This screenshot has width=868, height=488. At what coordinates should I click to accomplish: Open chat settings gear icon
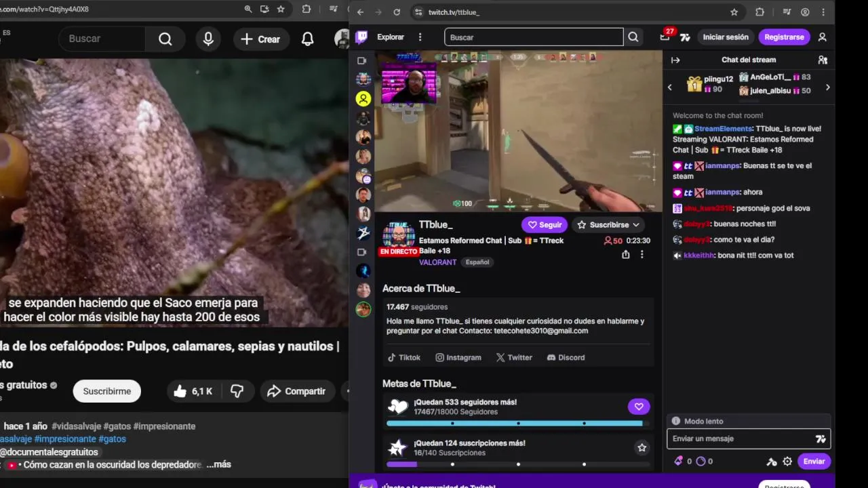(787, 462)
